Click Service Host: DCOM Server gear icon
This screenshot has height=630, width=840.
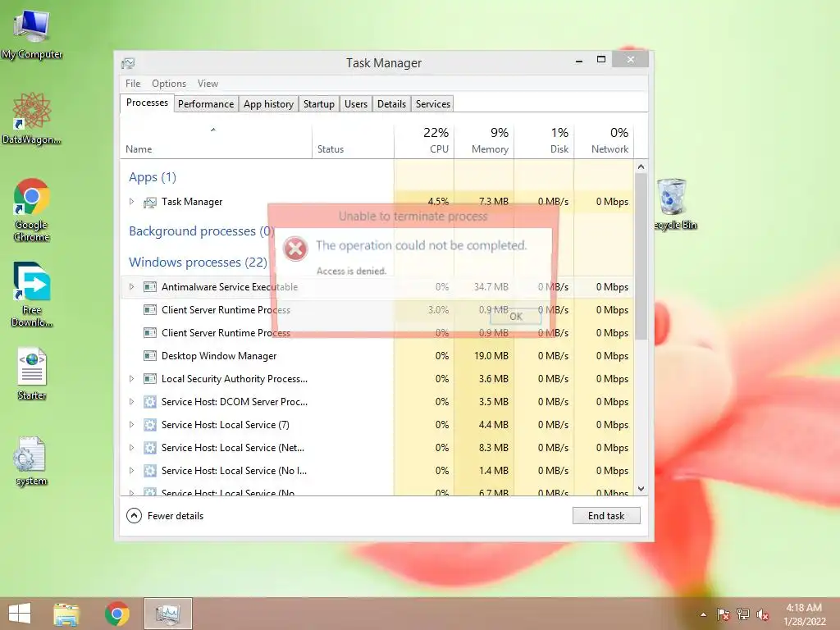click(150, 402)
